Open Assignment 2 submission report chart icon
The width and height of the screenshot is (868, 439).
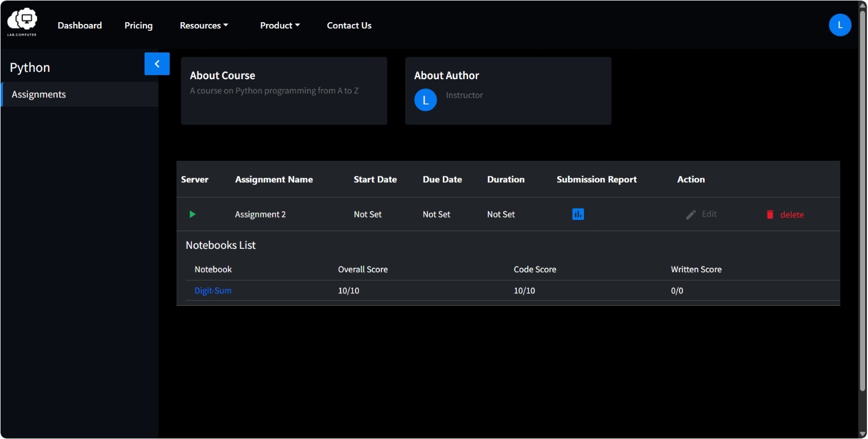click(x=578, y=214)
